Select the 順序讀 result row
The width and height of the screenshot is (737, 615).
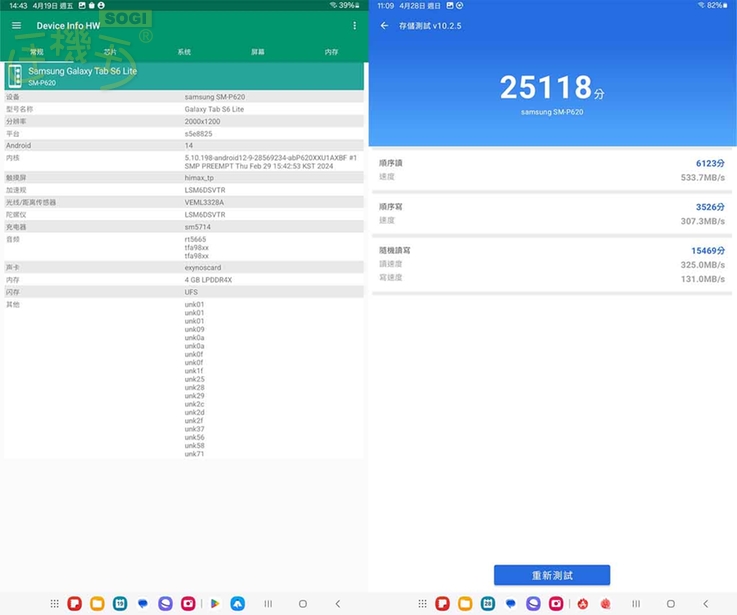click(552, 170)
